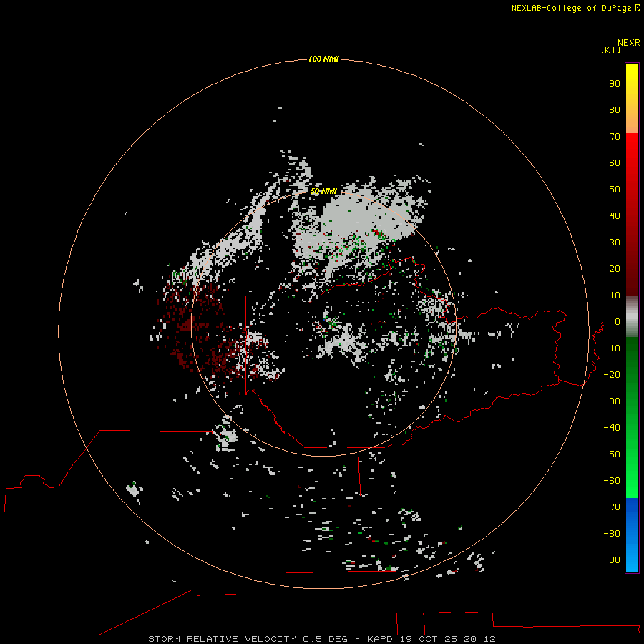Click the 50 NMI range ring label
Image resolution: width=644 pixels, height=644 pixels.
323,191
